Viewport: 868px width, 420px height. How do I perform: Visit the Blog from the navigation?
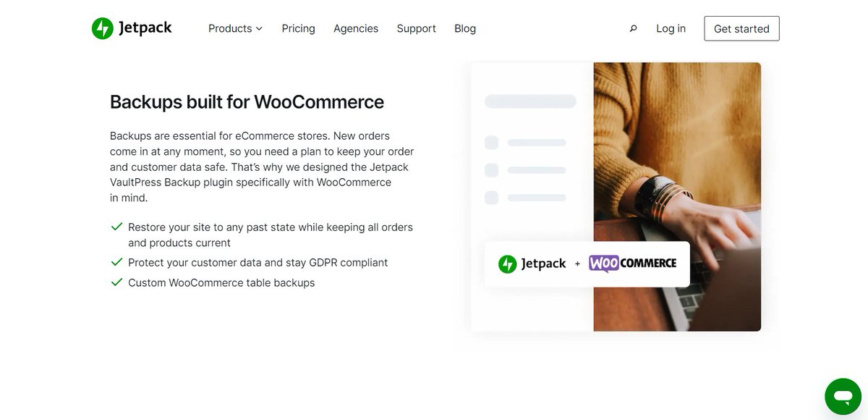[x=465, y=29]
